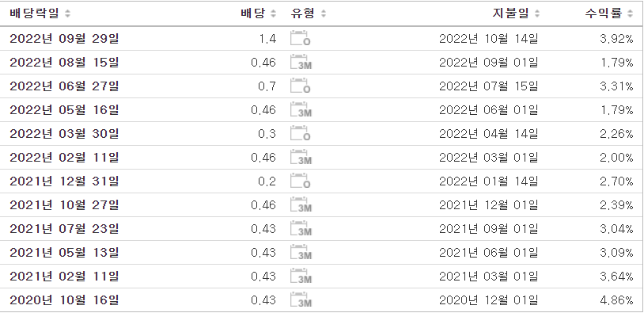
Task: Click 3M icon in 2022년 08월 15일 row
Action: click(x=301, y=62)
